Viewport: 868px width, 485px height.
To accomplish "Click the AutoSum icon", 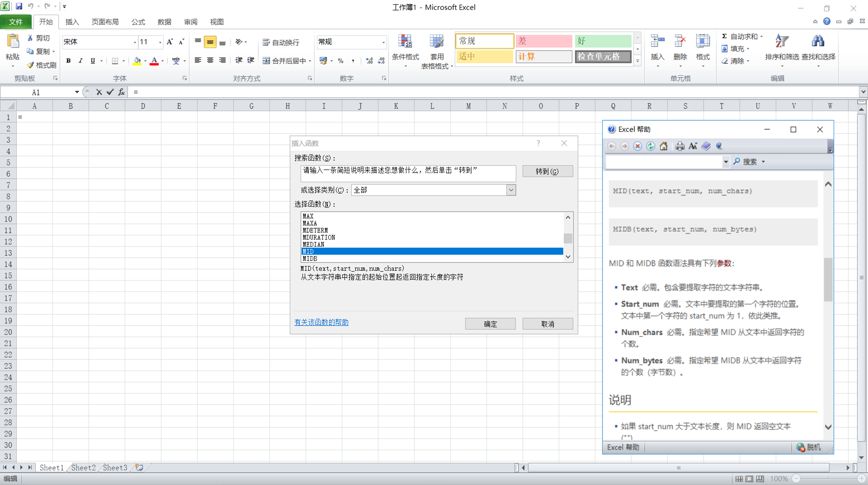I will [724, 36].
